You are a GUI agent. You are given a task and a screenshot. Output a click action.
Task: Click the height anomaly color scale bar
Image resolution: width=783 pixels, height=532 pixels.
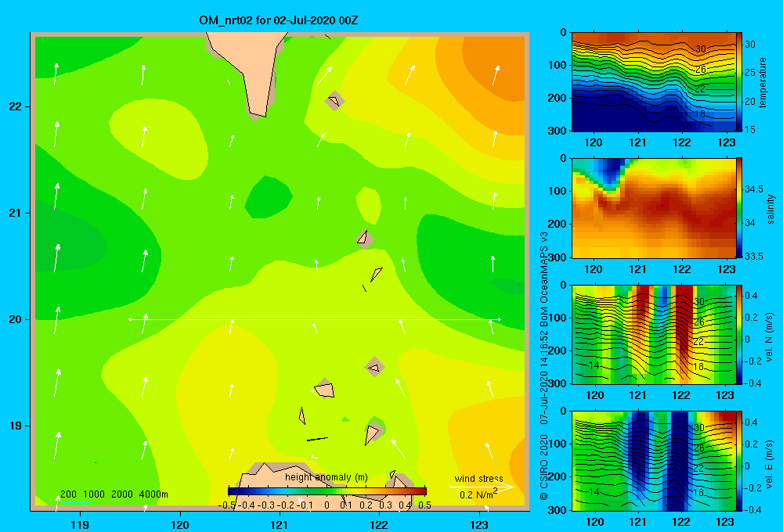pos(327,491)
